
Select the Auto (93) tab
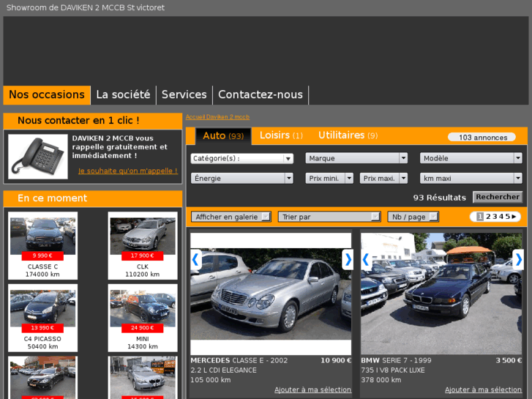(x=223, y=136)
